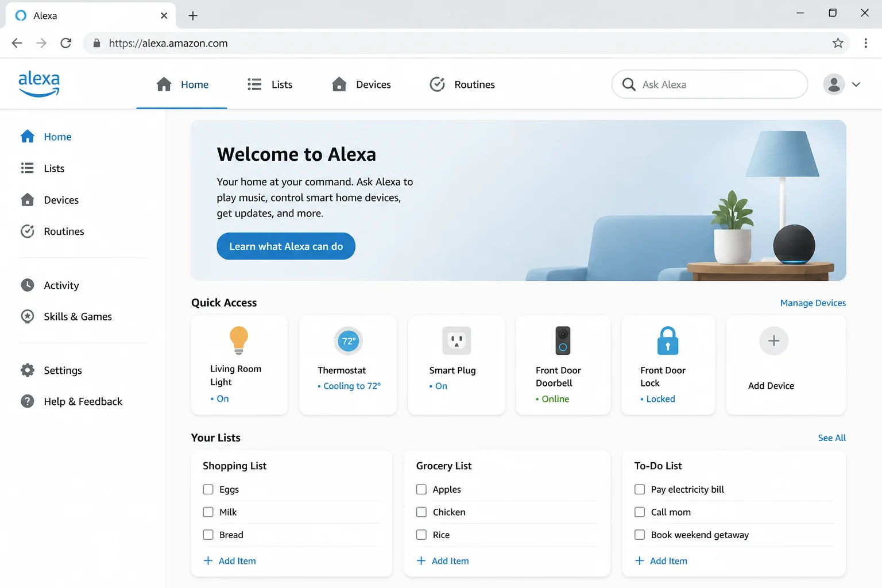
Task: Check off Rice in Grocery List
Action: 421,535
